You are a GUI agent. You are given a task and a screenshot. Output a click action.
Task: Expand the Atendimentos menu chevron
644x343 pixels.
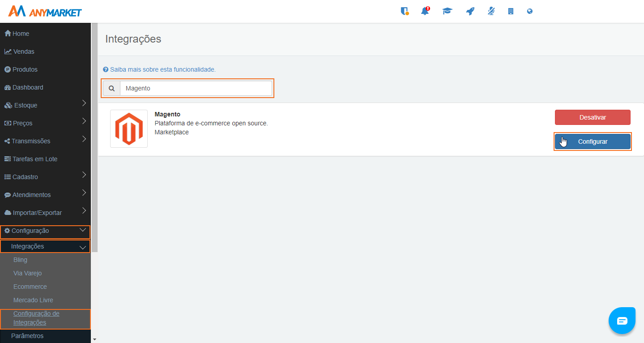(x=84, y=193)
